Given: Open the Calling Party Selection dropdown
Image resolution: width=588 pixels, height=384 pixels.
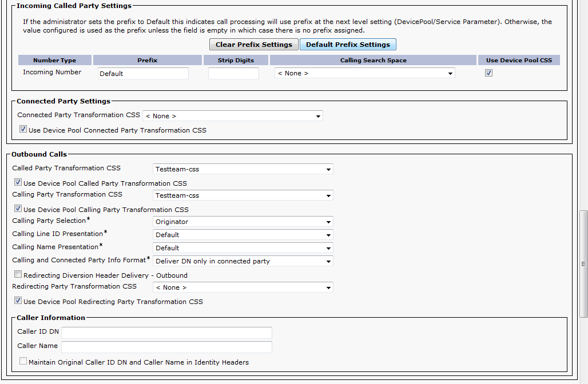Looking at the screenshot, I should pos(243,222).
